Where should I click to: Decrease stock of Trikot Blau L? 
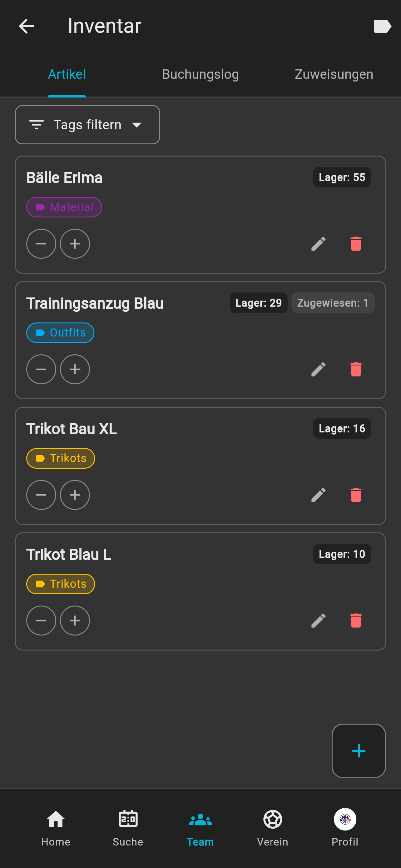[x=41, y=620]
